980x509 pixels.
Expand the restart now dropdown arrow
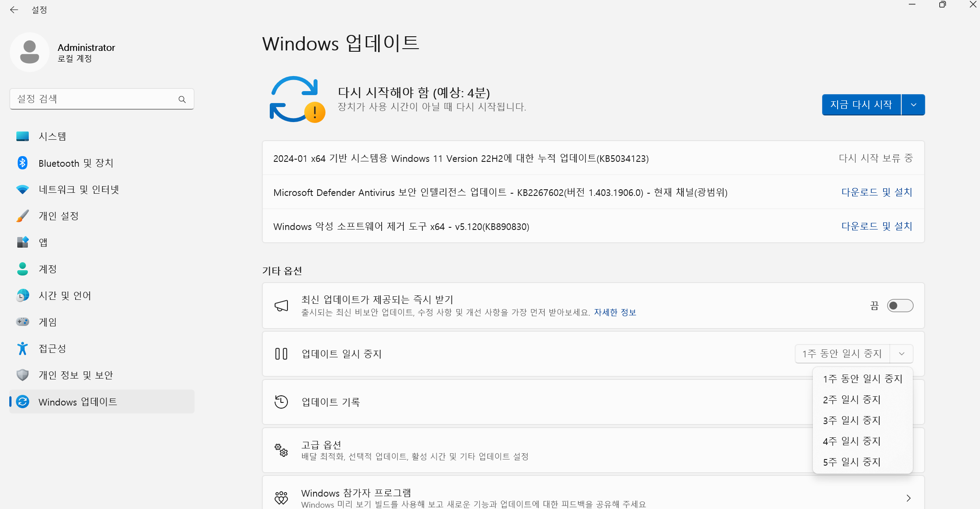(913, 105)
